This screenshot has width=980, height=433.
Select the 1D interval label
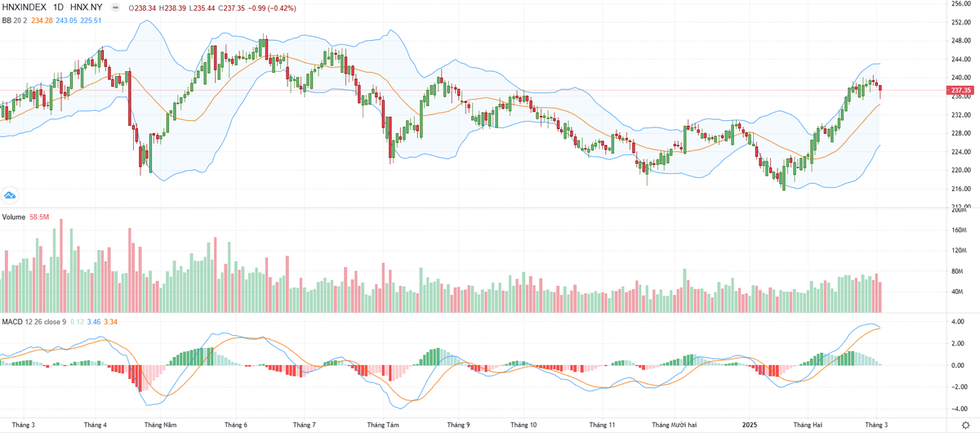57,7
